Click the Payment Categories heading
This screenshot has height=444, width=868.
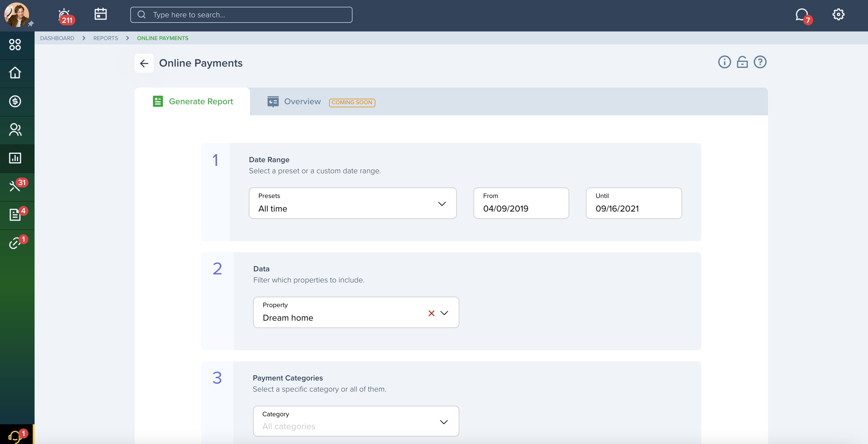tap(287, 378)
